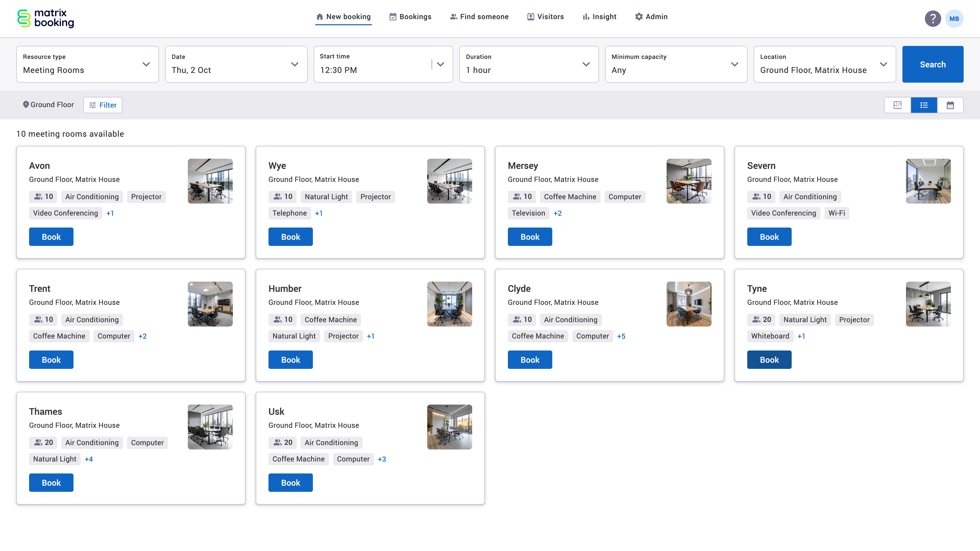This screenshot has width=980, height=551.
Task: Open the Duration dropdown
Action: pos(529,64)
